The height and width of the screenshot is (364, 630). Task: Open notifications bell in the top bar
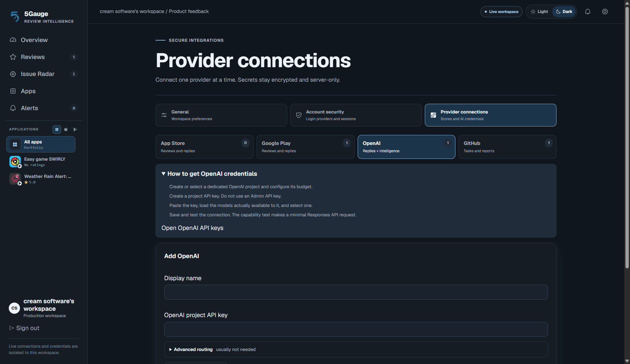588,11
